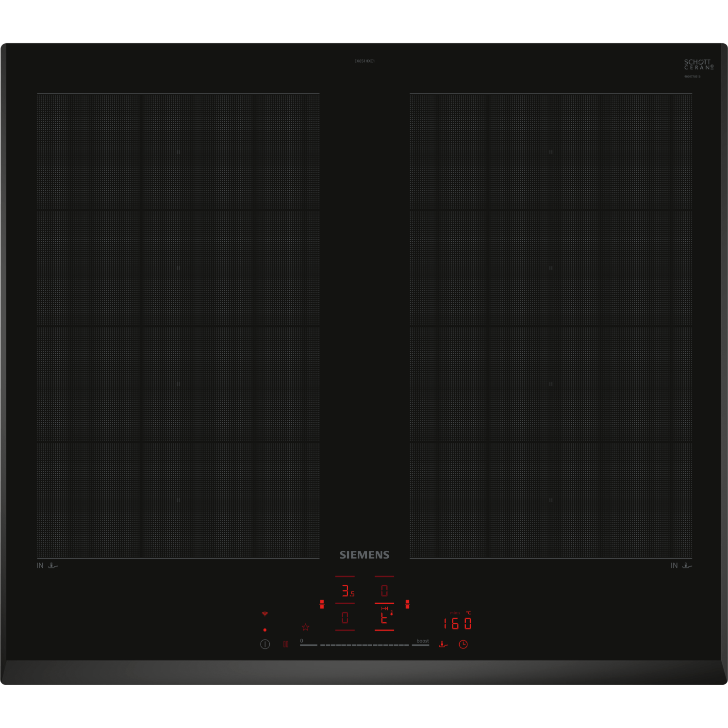
Task: Select the front right zone showing t
Action: click(384, 618)
